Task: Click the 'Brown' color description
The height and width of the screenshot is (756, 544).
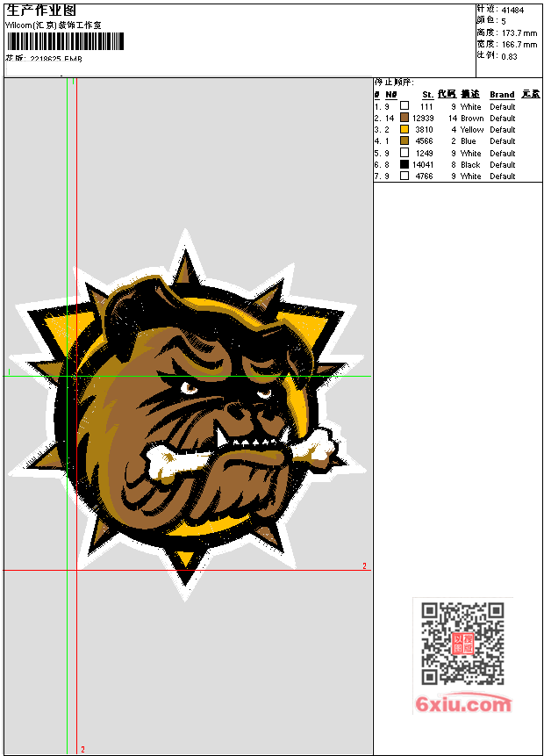Action: tap(472, 119)
